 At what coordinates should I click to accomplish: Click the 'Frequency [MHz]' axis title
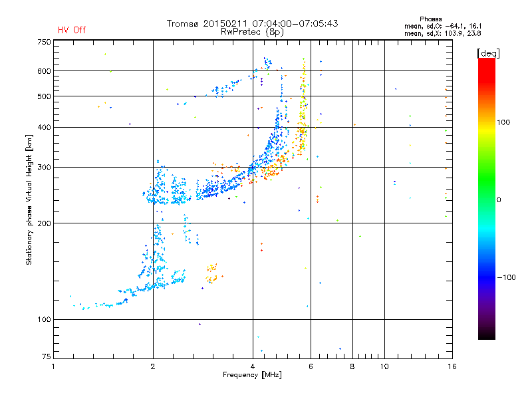point(252,375)
